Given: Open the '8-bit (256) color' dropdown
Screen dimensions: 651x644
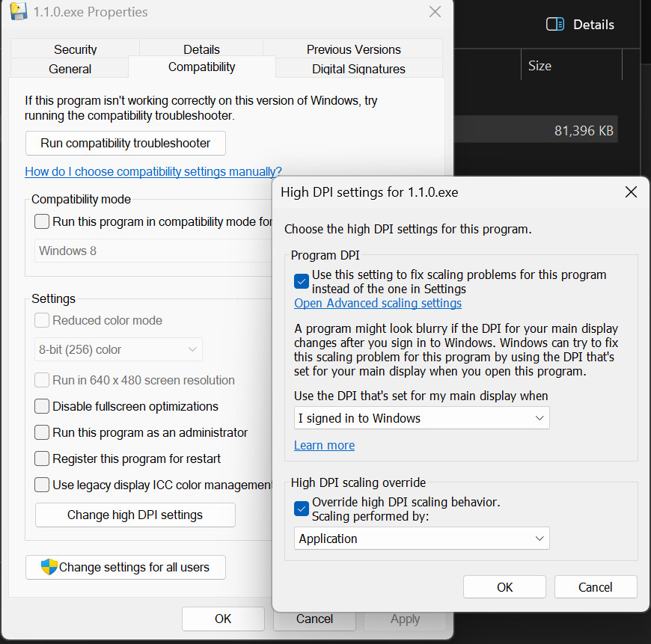Looking at the screenshot, I should (x=118, y=349).
